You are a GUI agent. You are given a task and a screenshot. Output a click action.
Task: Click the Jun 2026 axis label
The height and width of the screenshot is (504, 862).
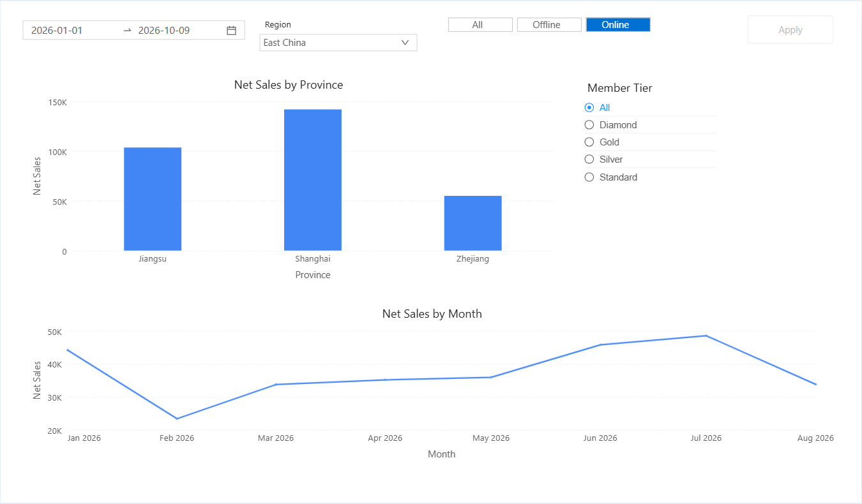click(600, 438)
